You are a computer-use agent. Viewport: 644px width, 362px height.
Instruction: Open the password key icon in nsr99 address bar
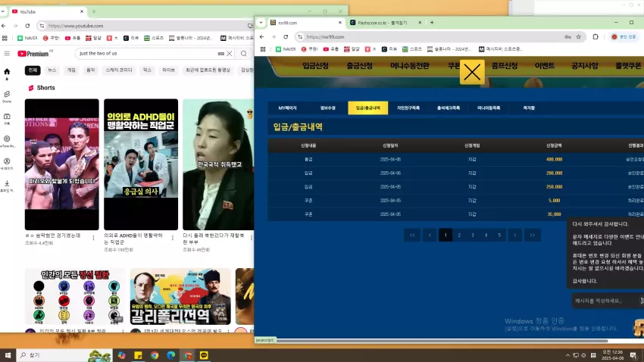[x=567, y=36]
